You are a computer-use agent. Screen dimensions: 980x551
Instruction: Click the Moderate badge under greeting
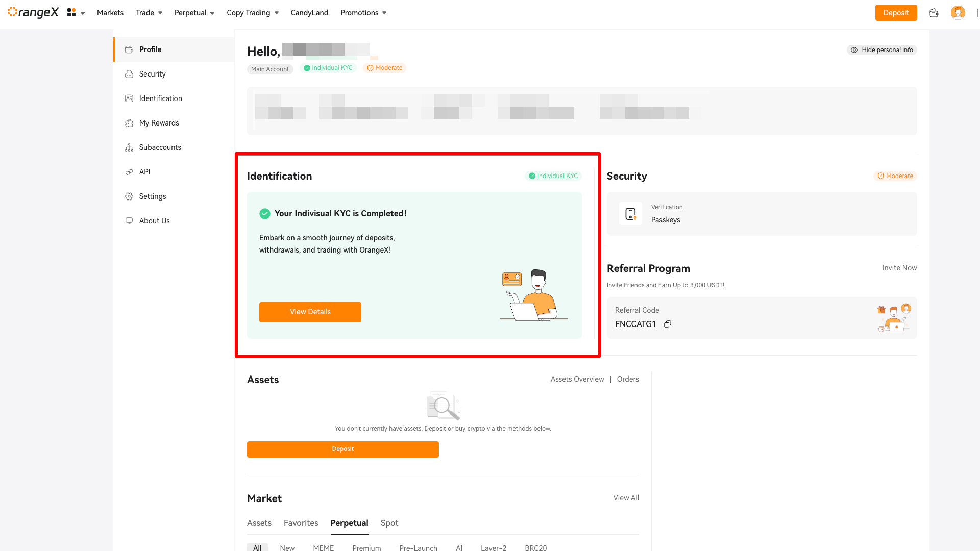[x=385, y=68]
